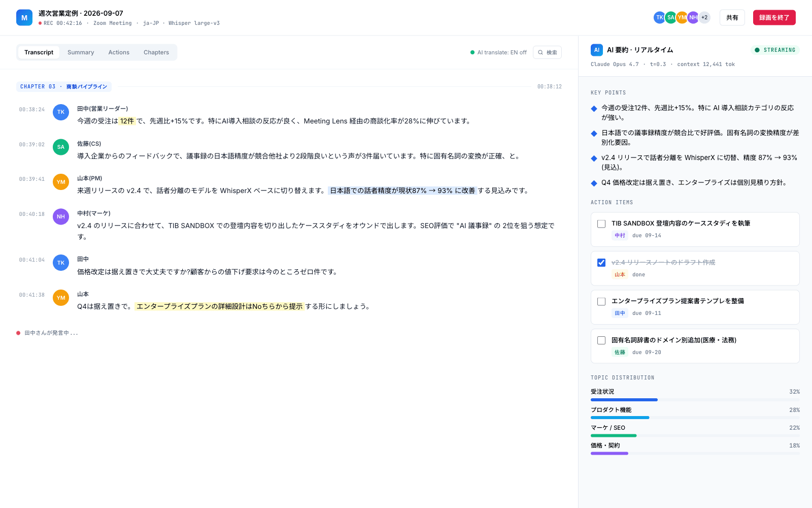Image resolution: width=812 pixels, height=508 pixels.
Task: Click the プロダクト機能 topic bar
Action: pos(695,418)
